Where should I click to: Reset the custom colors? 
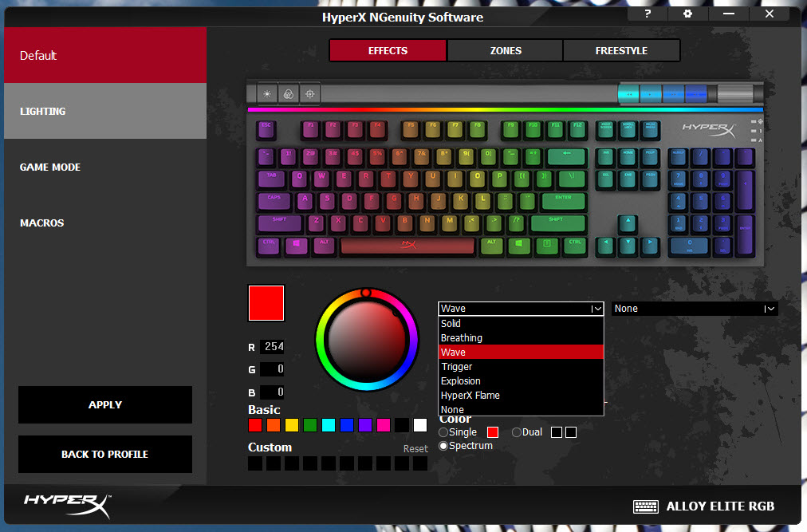click(415, 449)
